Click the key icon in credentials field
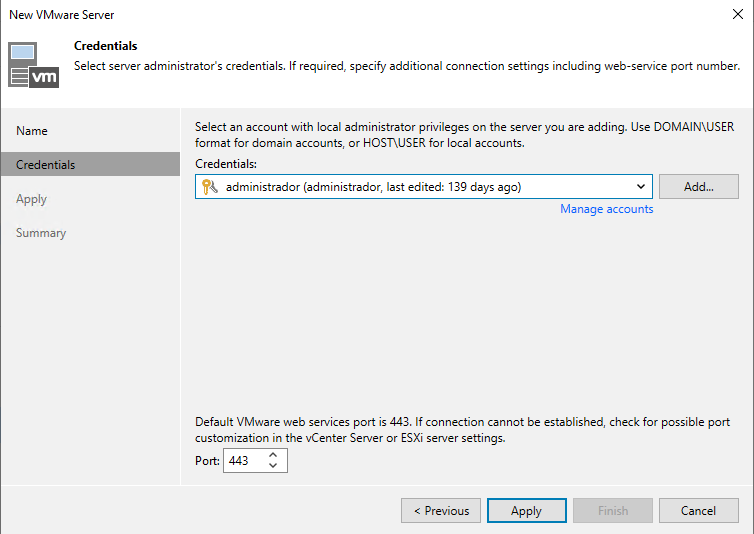Viewport: 754px width, 534px height. (x=210, y=187)
